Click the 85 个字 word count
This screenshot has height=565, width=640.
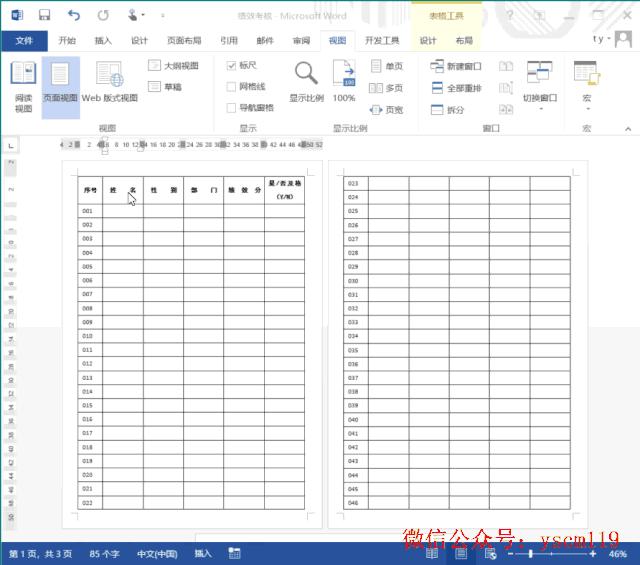pyautogui.click(x=104, y=554)
